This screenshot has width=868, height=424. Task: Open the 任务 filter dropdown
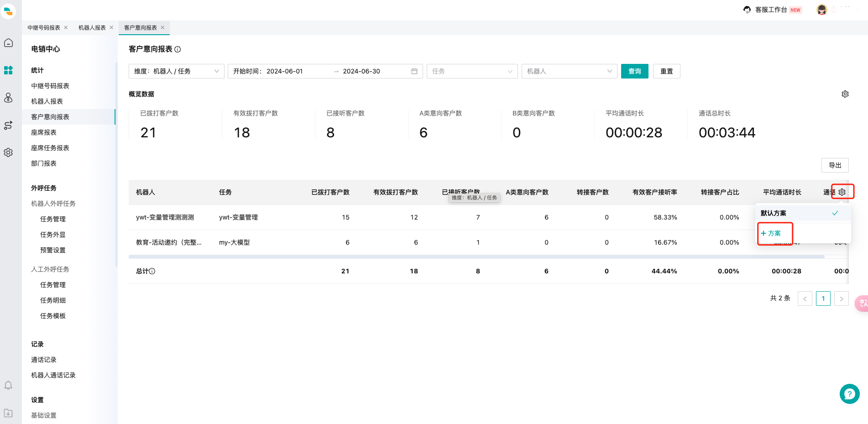(472, 71)
